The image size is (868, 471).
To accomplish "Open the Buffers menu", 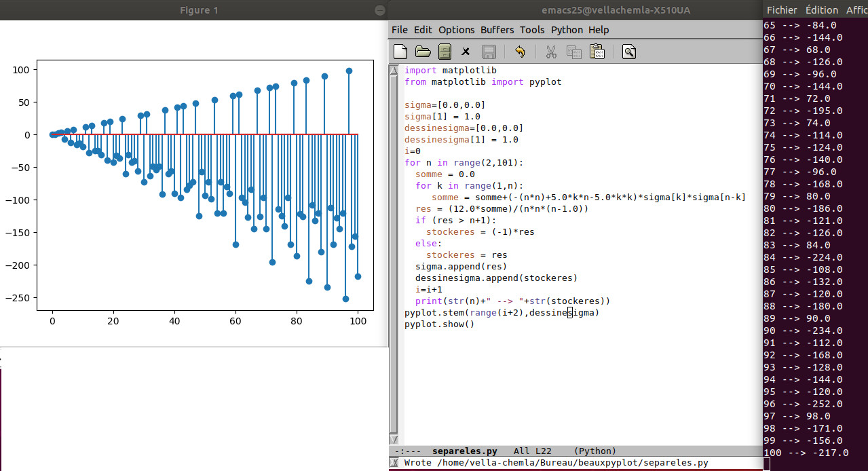I will coord(497,30).
